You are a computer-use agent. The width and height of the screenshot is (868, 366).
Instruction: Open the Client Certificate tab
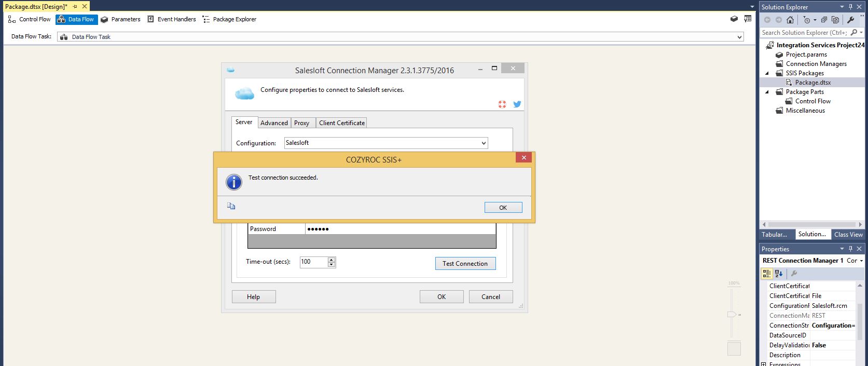(x=342, y=123)
